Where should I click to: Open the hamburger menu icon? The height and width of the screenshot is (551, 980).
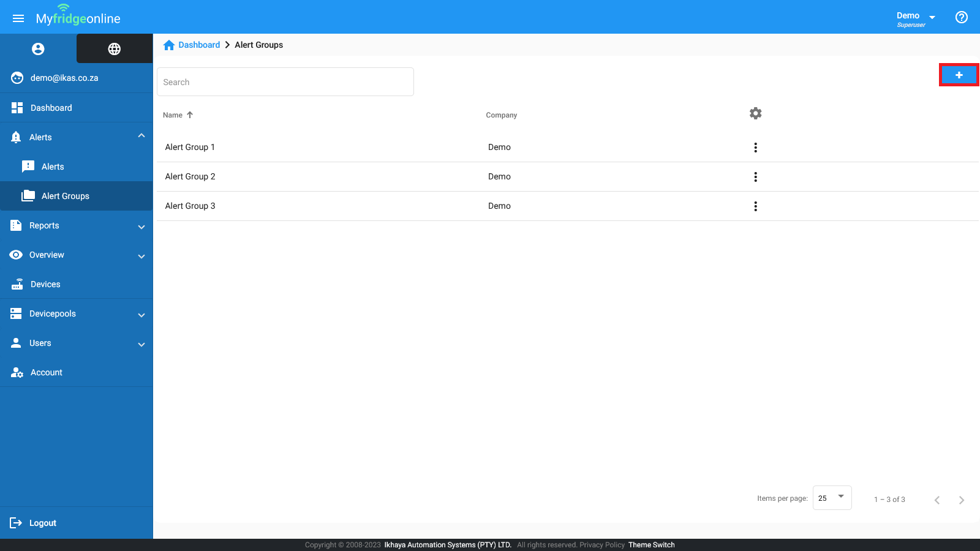(18, 18)
